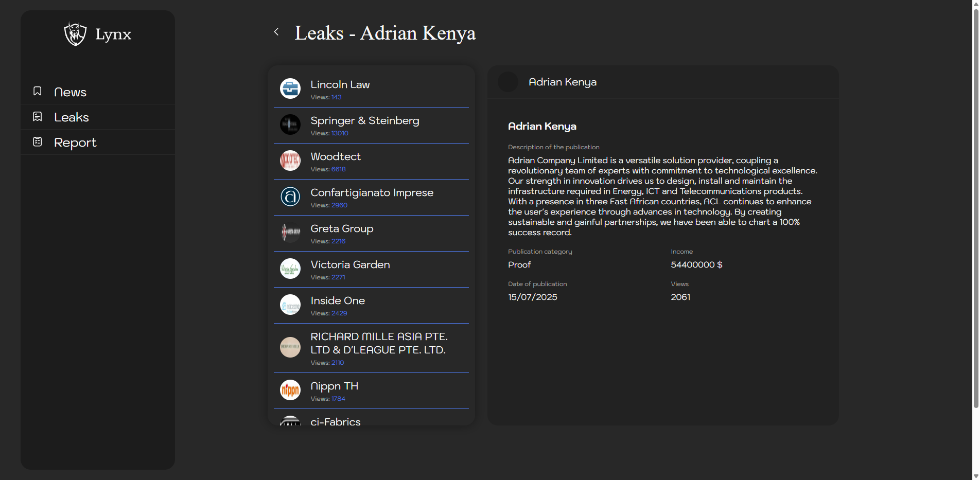Click the Adrian Kenya avatar in panel header
This screenshot has height=480, width=980.
[508, 82]
